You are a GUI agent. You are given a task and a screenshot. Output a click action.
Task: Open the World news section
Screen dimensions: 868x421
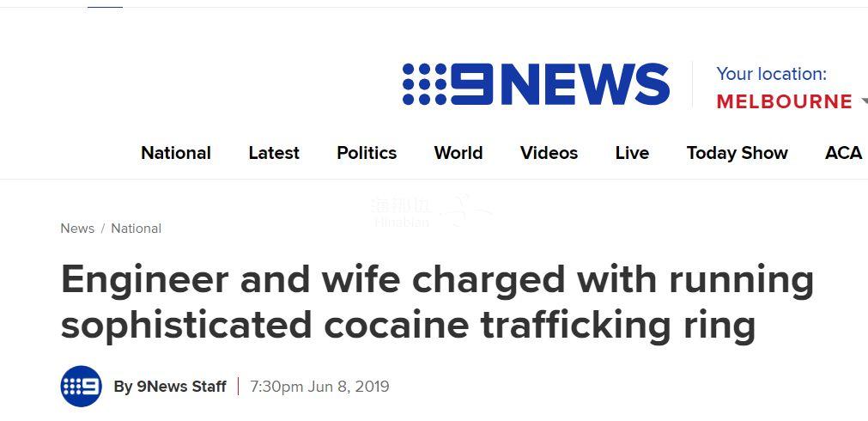pos(458,153)
